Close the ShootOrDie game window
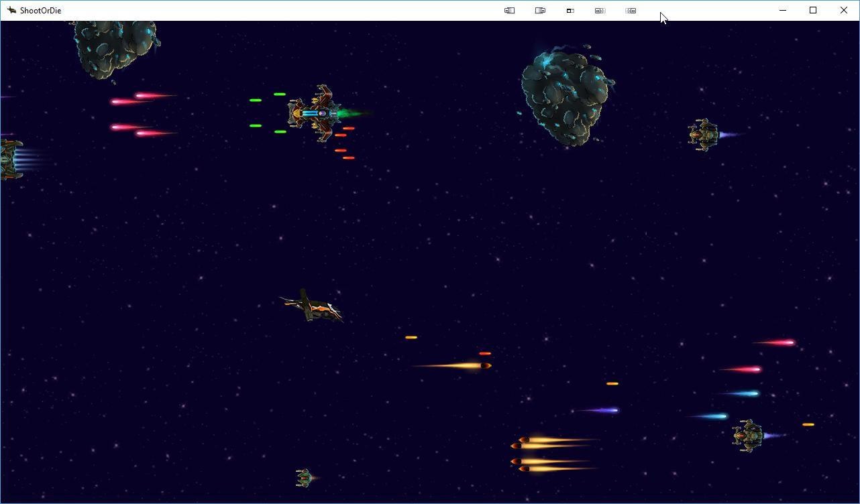The height and width of the screenshot is (504, 860). tap(844, 10)
